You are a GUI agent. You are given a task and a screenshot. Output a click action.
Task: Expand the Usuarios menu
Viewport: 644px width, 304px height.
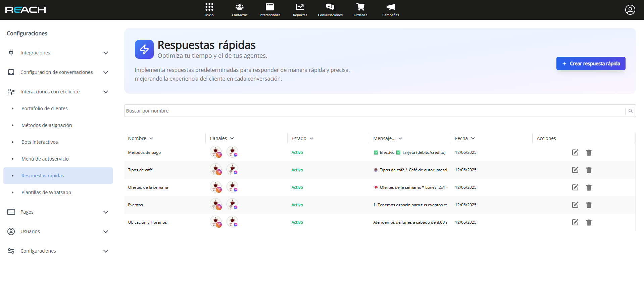(x=58, y=231)
